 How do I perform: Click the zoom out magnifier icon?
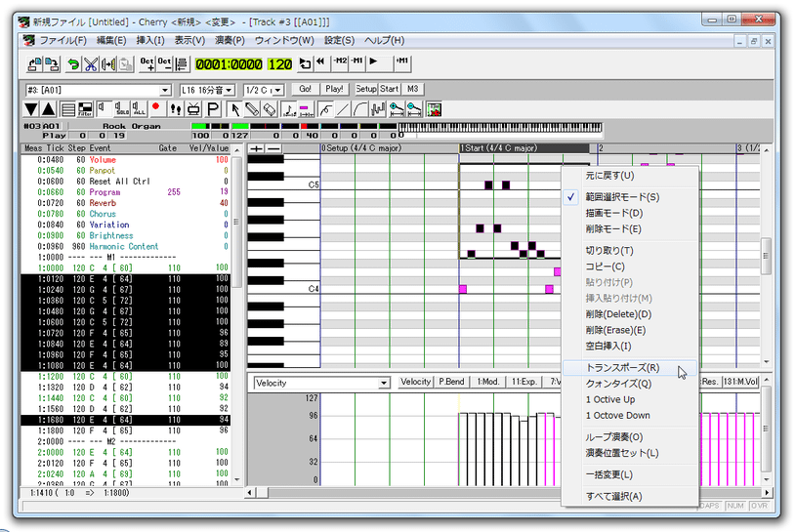413,109
